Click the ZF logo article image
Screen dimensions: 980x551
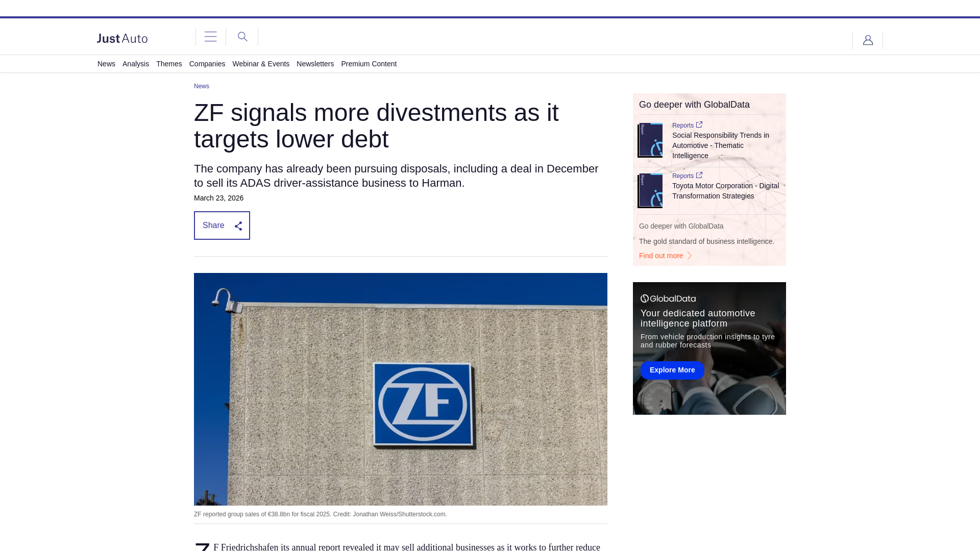(x=401, y=389)
